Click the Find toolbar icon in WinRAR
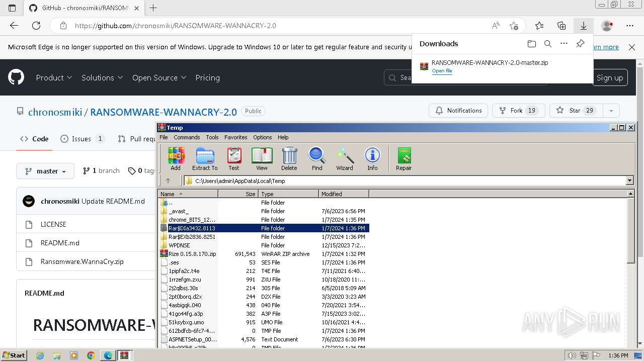 coord(317,158)
